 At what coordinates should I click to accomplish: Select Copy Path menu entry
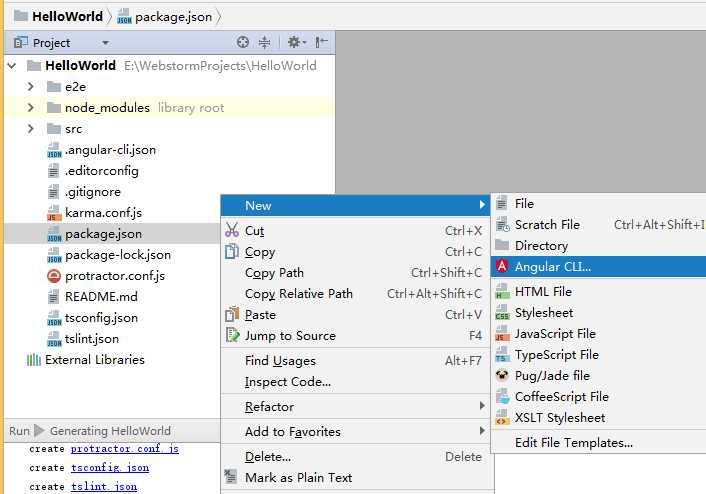(356, 272)
